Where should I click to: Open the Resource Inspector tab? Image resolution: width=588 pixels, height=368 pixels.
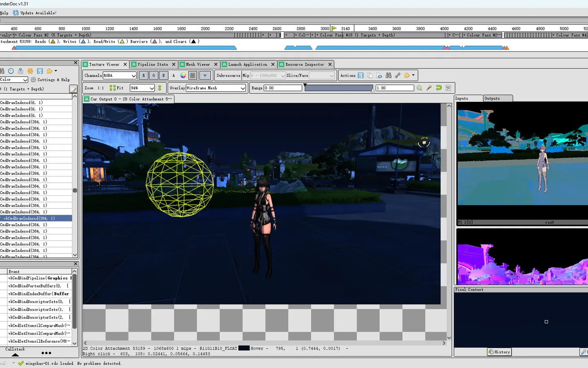pos(305,65)
